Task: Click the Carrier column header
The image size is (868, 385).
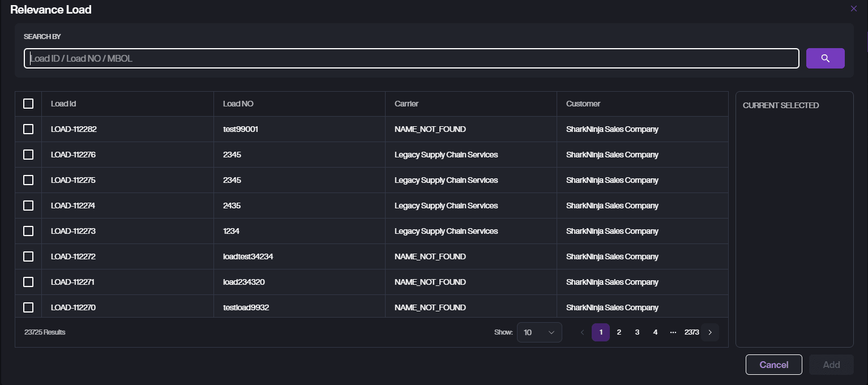Action: tap(407, 104)
